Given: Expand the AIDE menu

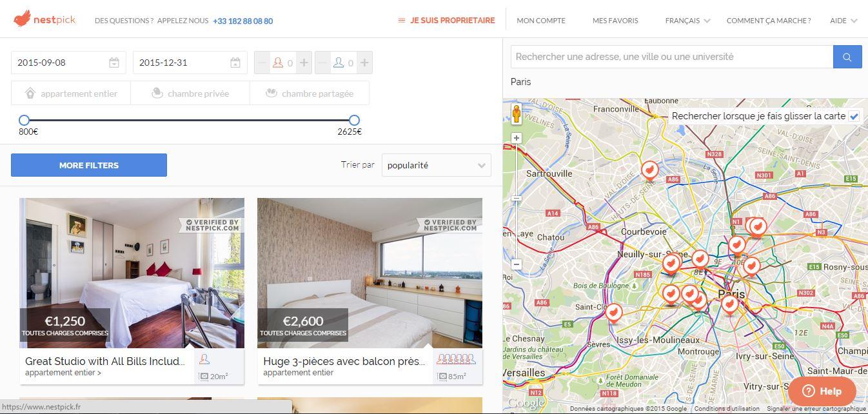Looking at the screenshot, I should click(x=843, y=21).
